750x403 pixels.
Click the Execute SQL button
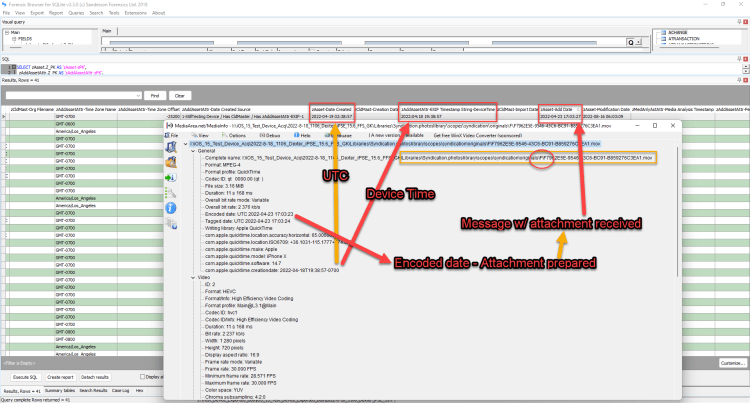pos(24,376)
